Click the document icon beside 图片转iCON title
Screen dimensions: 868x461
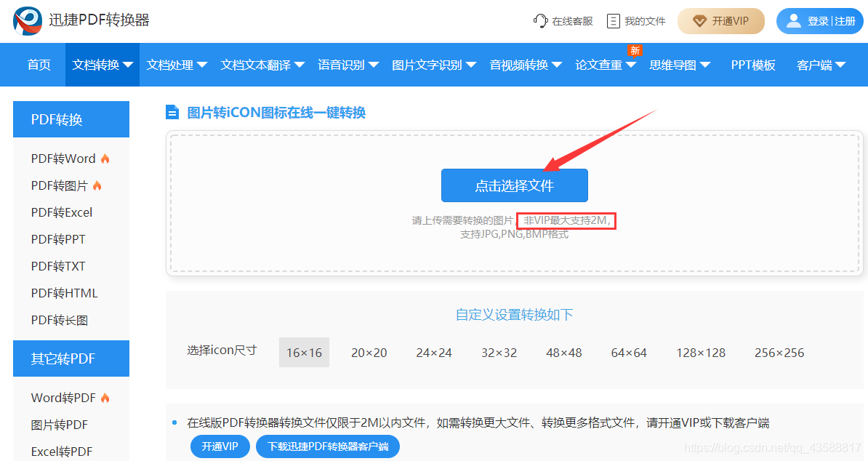tap(172, 113)
